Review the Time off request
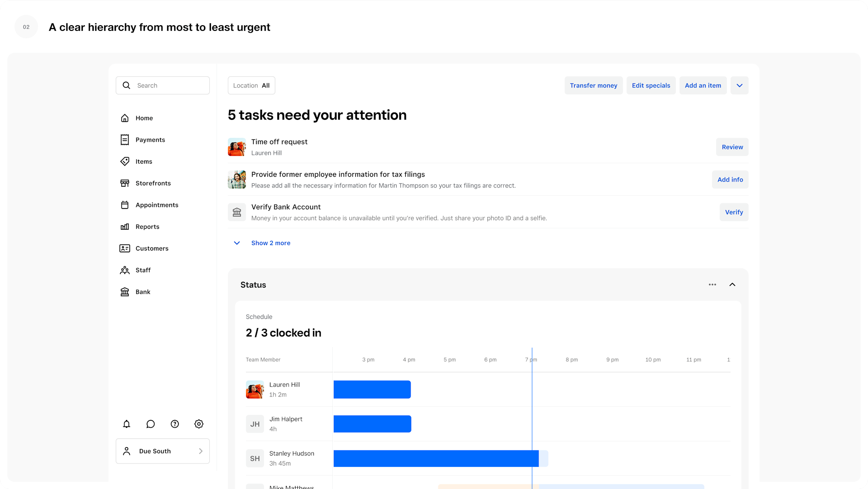 point(732,147)
